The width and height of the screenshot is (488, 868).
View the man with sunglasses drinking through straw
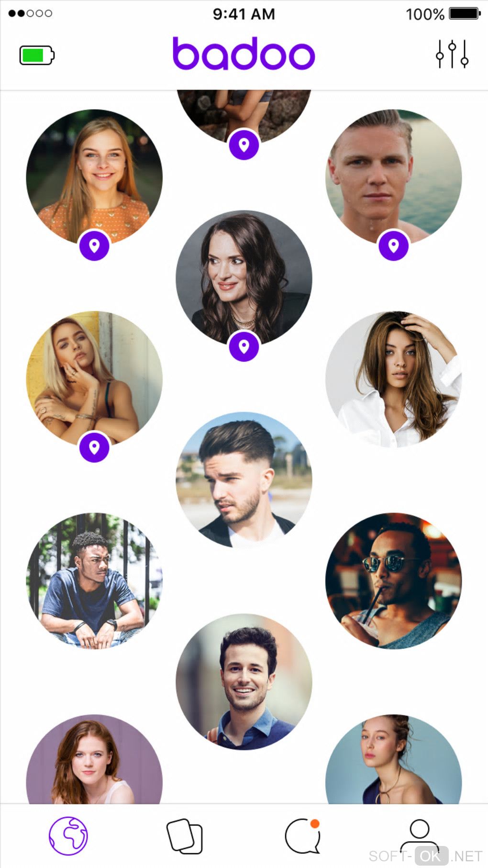point(394,581)
